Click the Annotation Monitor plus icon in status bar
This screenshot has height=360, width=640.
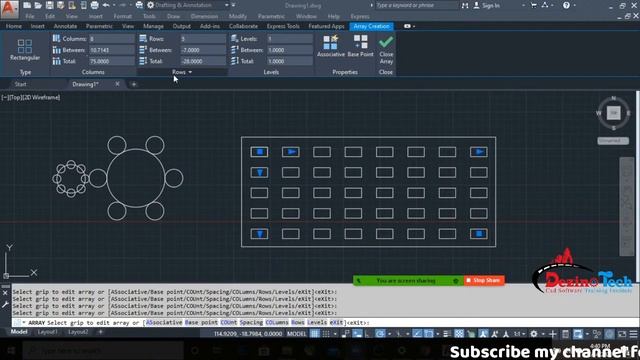tap(552, 334)
